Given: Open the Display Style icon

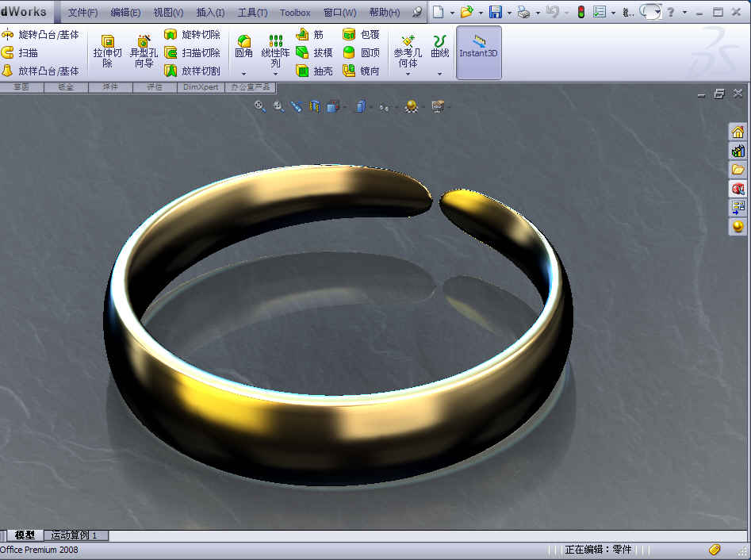Looking at the screenshot, I should [361, 106].
